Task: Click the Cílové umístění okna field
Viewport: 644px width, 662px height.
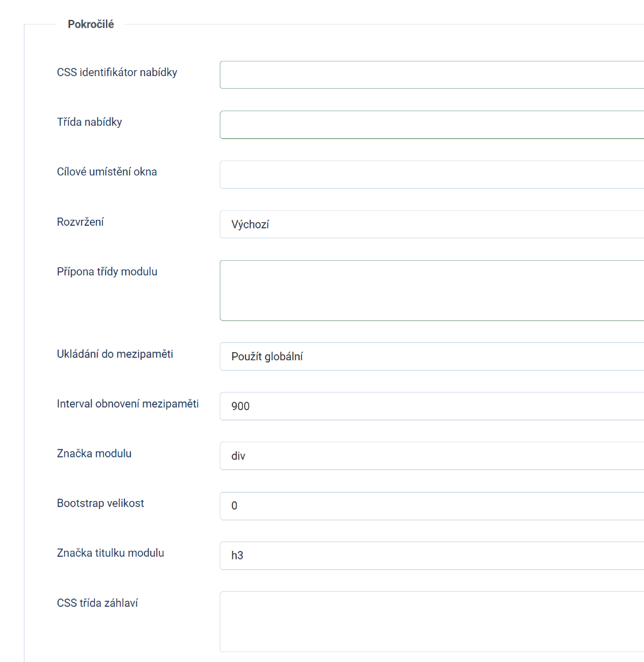Action: (432, 174)
